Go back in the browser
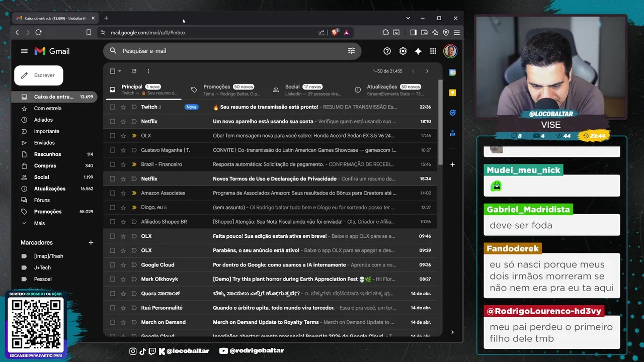The image size is (644, 362). (x=17, y=32)
